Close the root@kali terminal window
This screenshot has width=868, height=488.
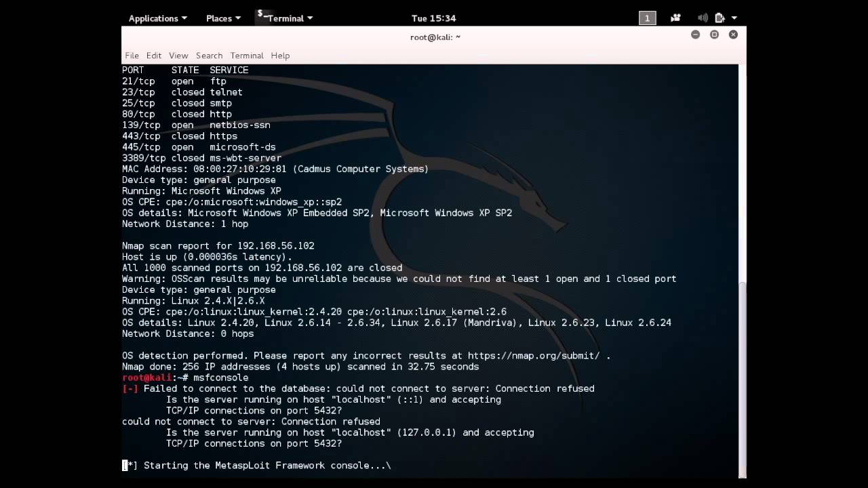point(733,35)
